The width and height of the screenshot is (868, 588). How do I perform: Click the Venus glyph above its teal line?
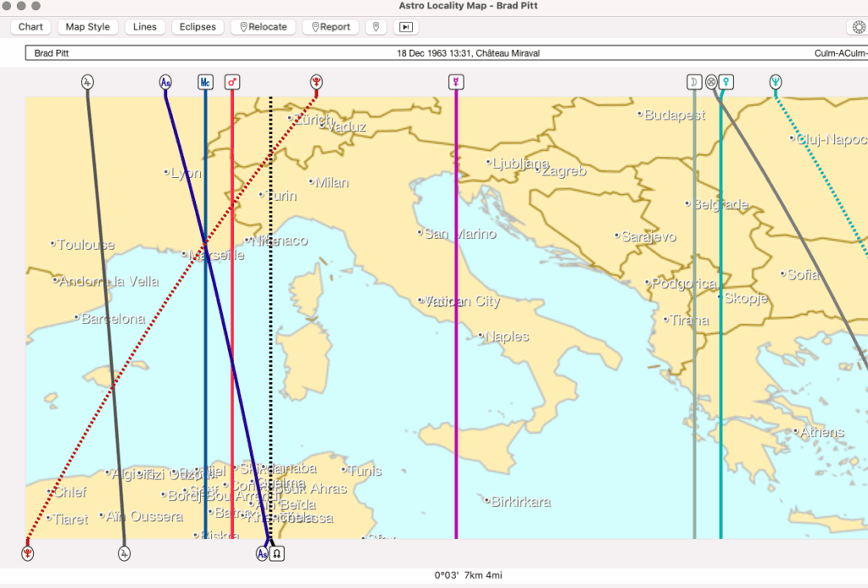pos(725,82)
